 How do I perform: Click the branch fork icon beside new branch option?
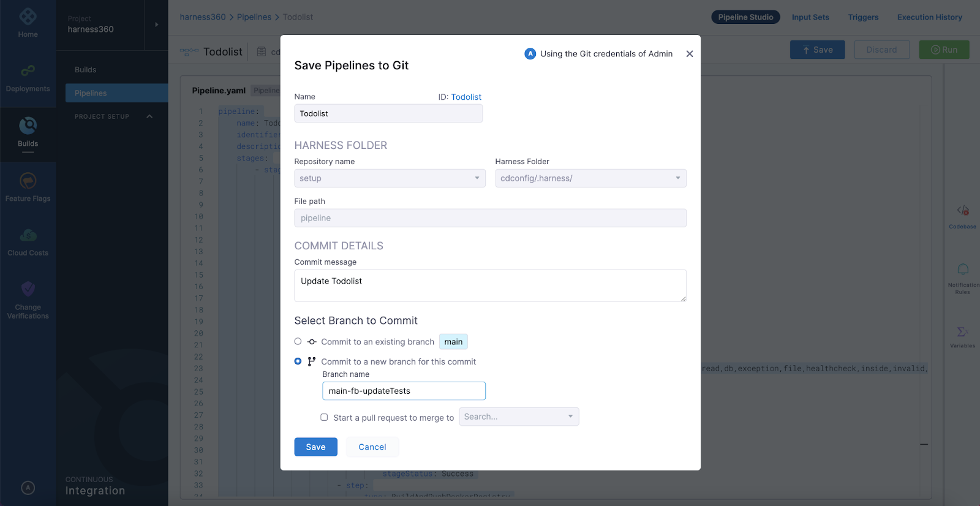point(312,361)
